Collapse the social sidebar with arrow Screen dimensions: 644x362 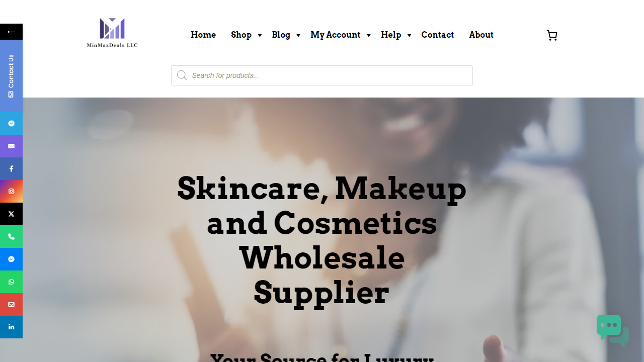click(11, 32)
